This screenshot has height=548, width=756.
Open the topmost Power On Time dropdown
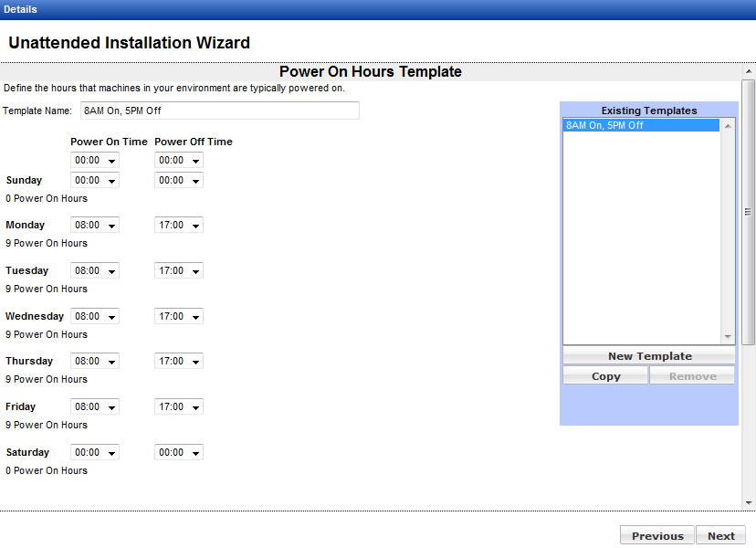click(95, 161)
